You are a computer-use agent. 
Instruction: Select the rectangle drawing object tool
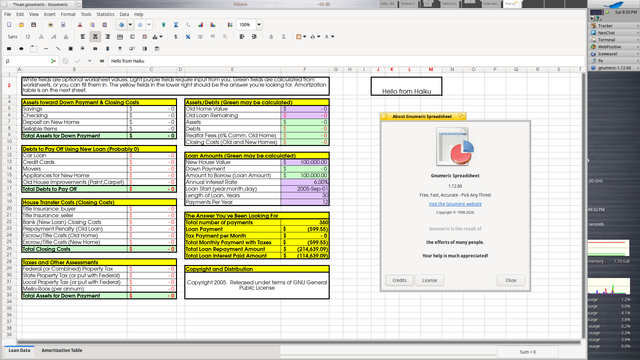click(9, 49)
